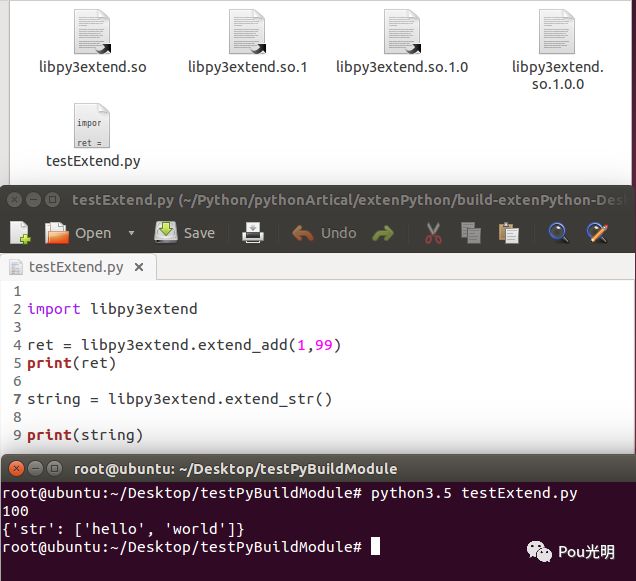The image size is (636, 581).
Task: Minimize the gedit window
Action: [34, 200]
